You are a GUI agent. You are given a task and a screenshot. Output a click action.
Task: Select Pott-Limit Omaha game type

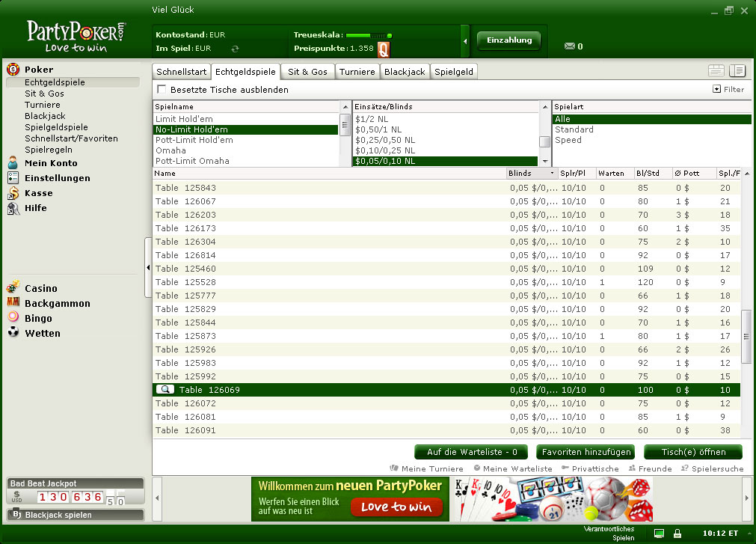[246, 161]
